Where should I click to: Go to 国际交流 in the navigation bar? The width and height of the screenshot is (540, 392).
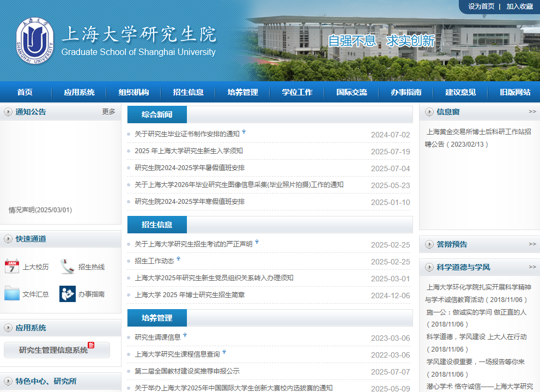[351, 92]
